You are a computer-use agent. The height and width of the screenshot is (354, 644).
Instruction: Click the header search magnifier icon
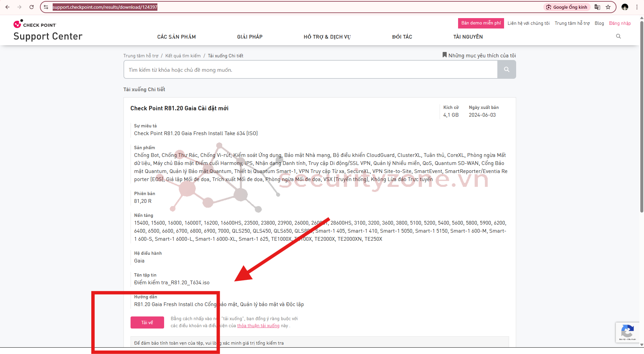click(618, 36)
